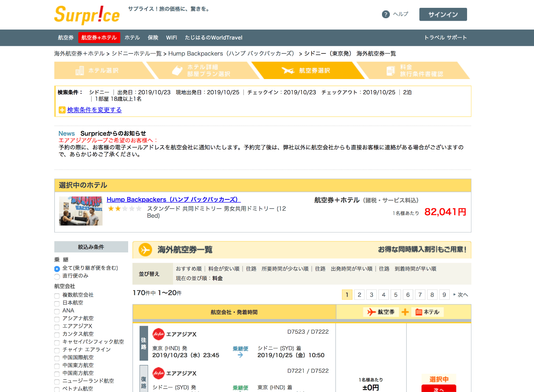Check the 中国国際航空 filter
The image size is (534, 392).
pos(57,359)
